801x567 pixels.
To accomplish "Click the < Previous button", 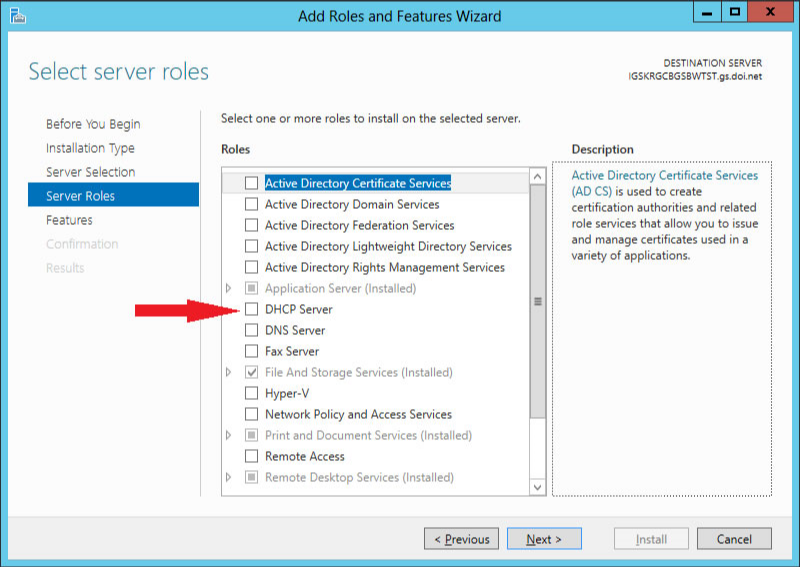I will (461, 539).
